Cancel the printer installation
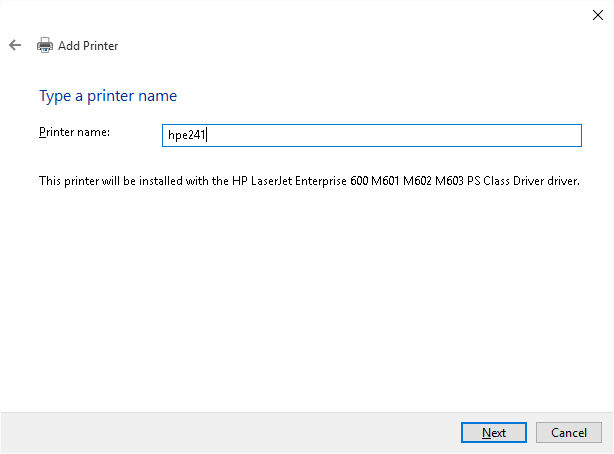614x454 pixels. (x=568, y=432)
